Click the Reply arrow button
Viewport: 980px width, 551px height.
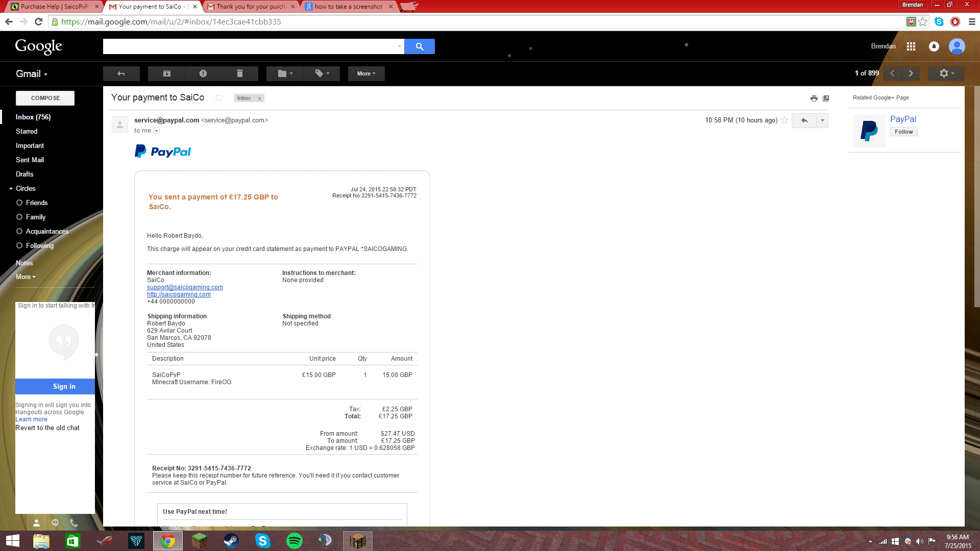coord(804,120)
